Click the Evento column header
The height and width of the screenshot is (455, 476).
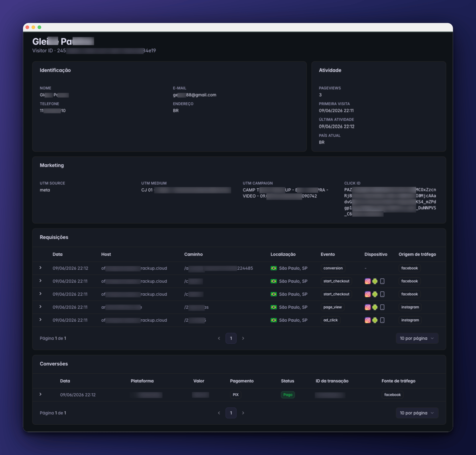click(x=328, y=254)
